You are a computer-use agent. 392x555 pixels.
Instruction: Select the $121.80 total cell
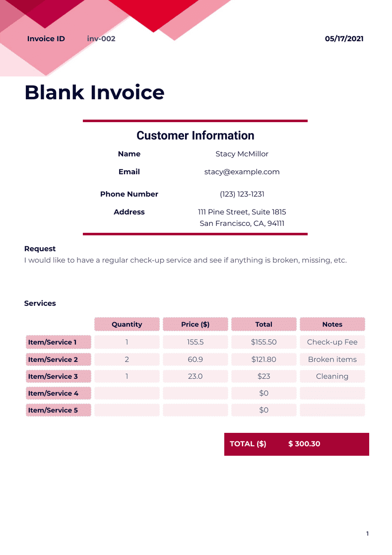pos(264,359)
